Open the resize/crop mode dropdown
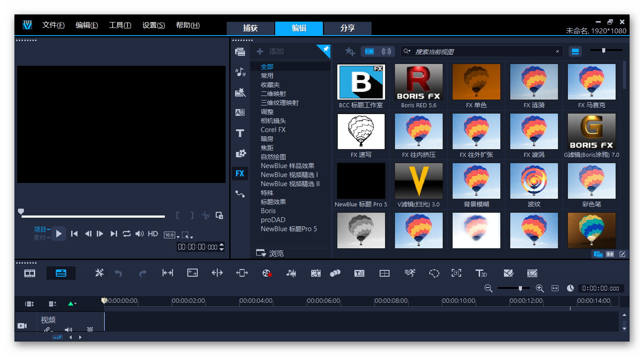Image resolution: width=644 pixels, height=356 pixels. 187,235
